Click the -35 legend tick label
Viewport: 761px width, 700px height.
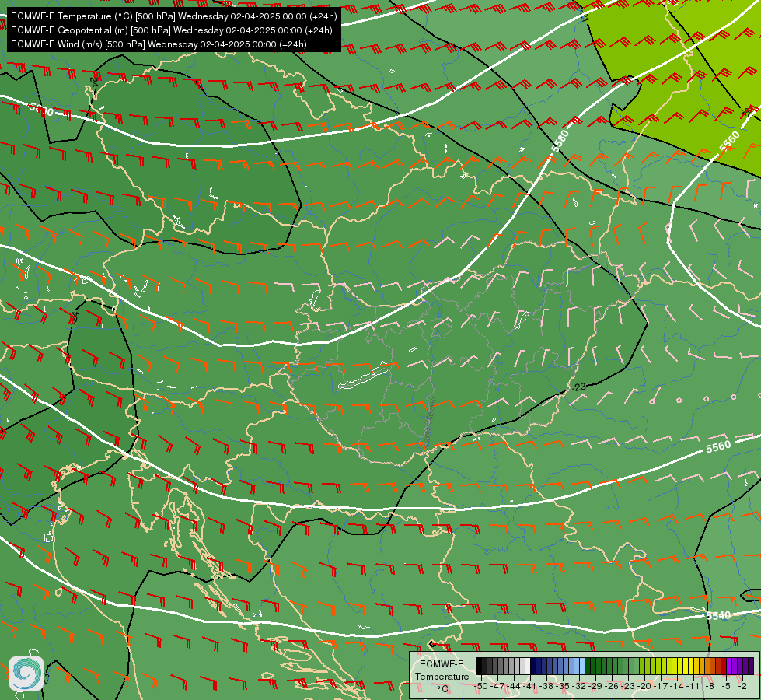click(x=563, y=687)
